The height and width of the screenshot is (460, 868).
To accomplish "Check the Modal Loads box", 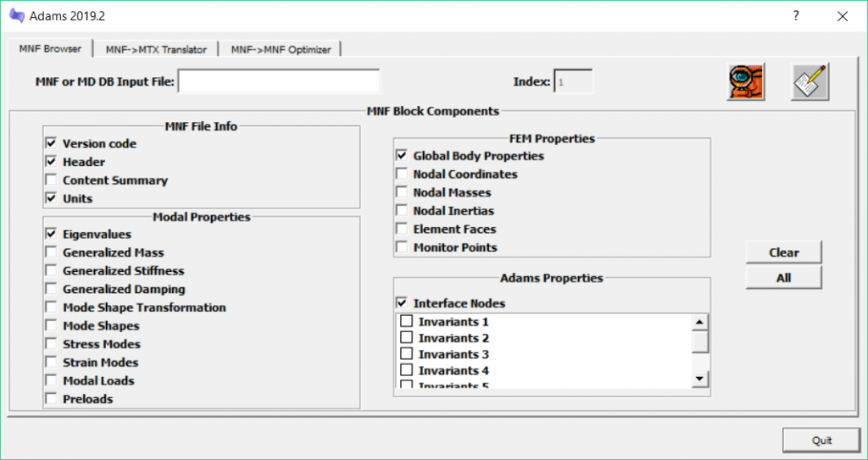I will pos(51,381).
